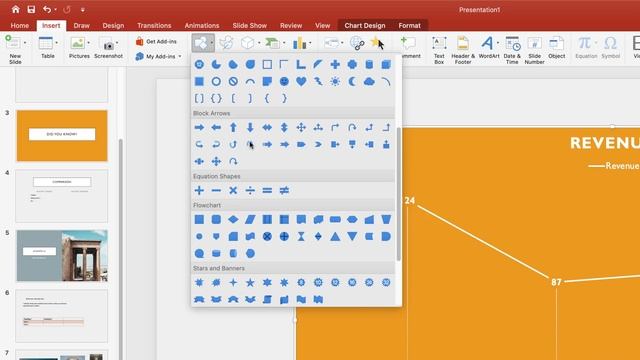The width and height of the screenshot is (640, 360).
Task: Open Header & Footer settings
Action: click(463, 50)
